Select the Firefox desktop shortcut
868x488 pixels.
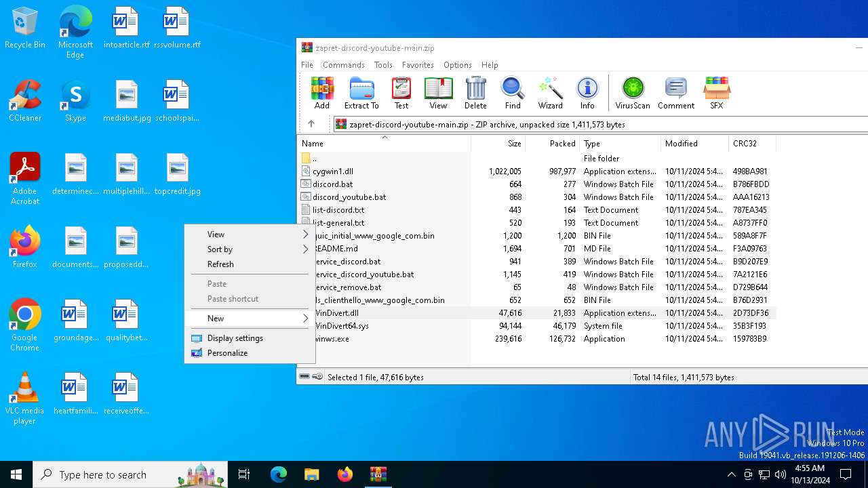(25, 247)
